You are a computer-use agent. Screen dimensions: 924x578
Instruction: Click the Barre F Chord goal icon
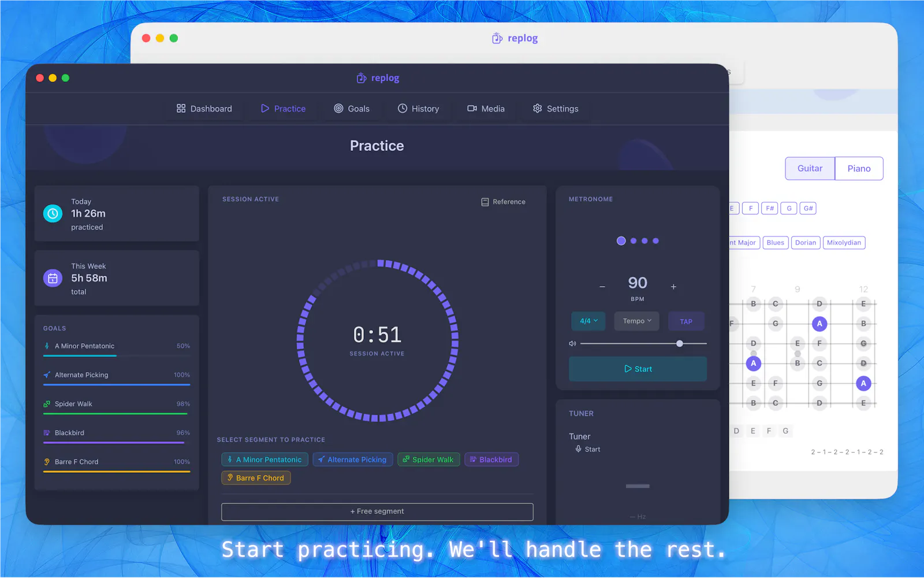(47, 462)
